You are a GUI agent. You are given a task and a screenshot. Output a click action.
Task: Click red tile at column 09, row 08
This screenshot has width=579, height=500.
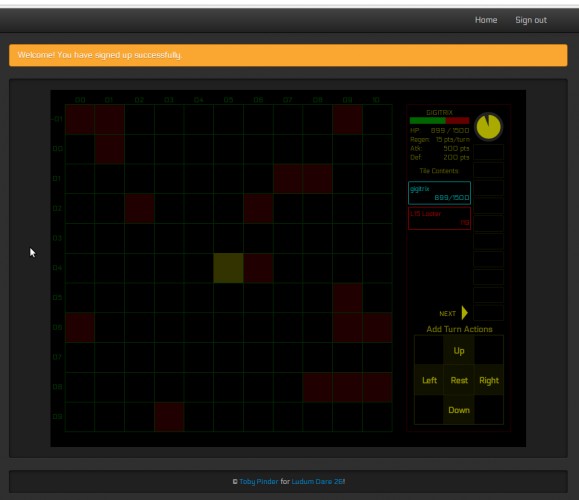(x=347, y=387)
